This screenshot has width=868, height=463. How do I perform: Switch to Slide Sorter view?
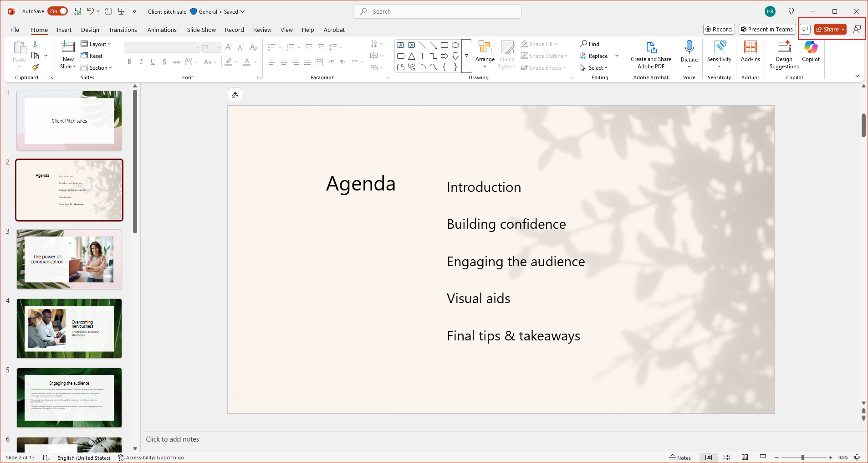tap(727, 458)
